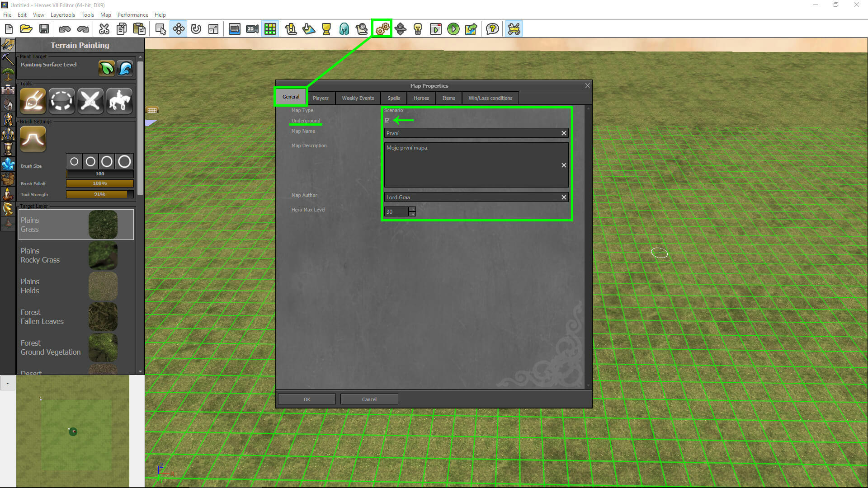The width and height of the screenshot is (868, 488).
Task: Save the map with floppy disk icon
Action: point(44,29)
